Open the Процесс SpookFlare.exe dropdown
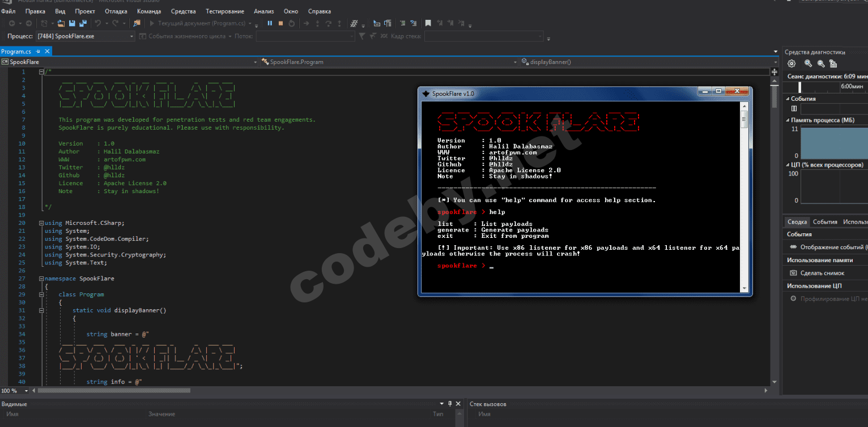The image size is (868, 427). click(131, 36)
